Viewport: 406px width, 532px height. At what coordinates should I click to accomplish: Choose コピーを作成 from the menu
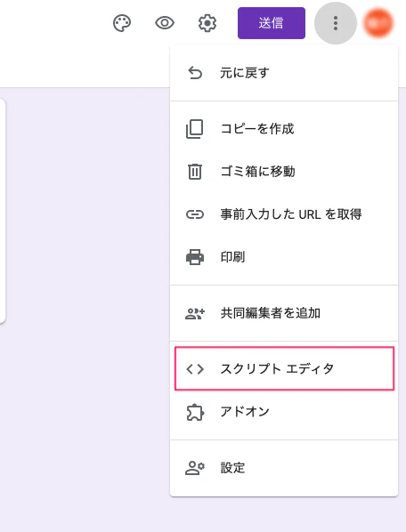pyautogui.click(x=284, y=129)
